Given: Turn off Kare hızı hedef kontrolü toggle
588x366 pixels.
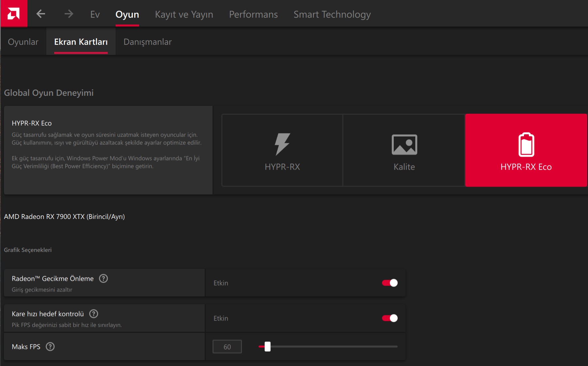Looking at the screenshot, I should [x=390, y=318].
